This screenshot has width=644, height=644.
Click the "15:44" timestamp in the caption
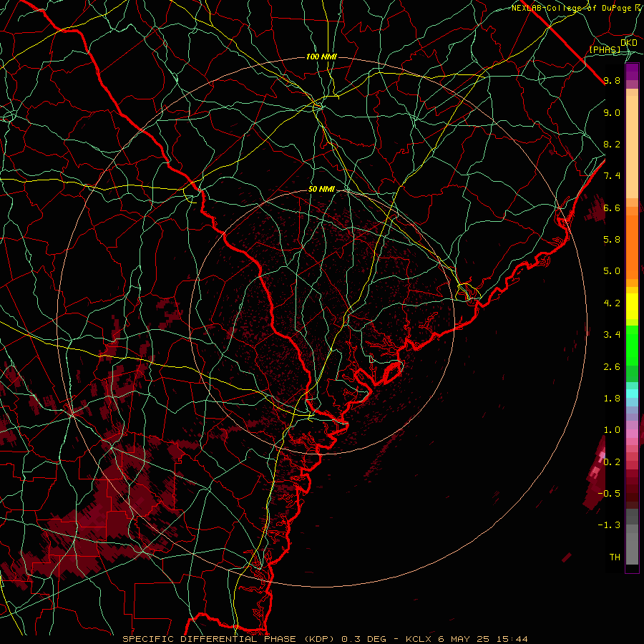pyautogui.click(x=512, y=639)
